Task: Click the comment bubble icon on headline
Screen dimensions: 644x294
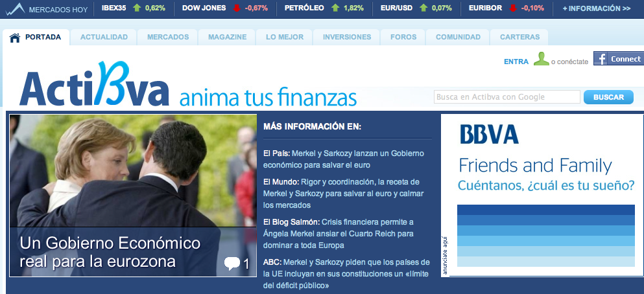Action: coord(232,264)
